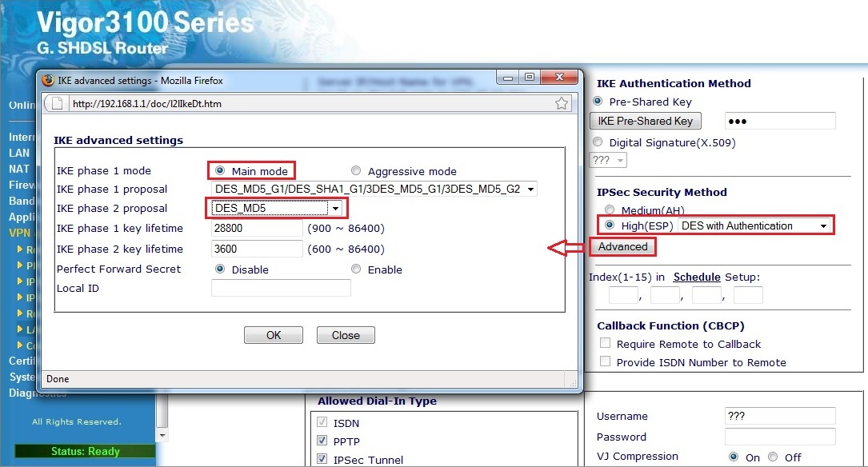Screen dimensions: 868x467
Task: Click the Local ID input field
Action: point(282,288)
